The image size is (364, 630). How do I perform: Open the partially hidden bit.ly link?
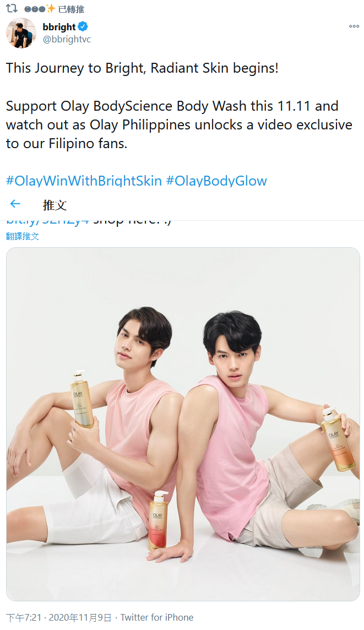47,221
